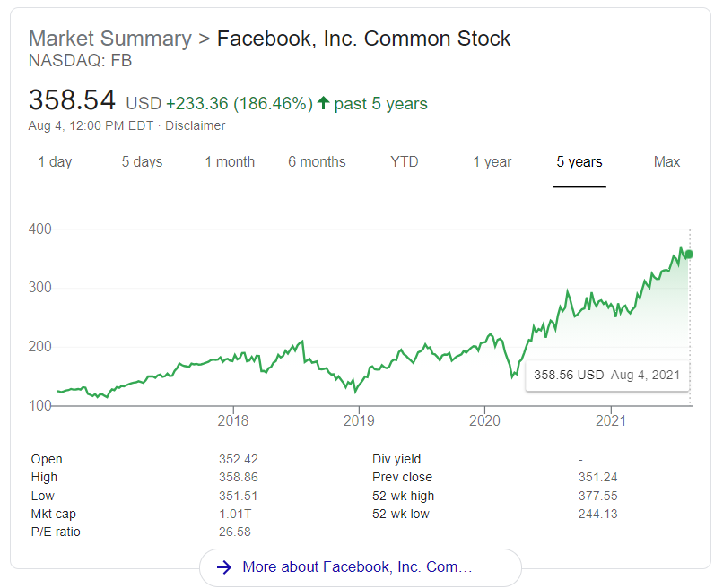This screenshot has width=723, height=588.
Task: Open the YTD tab
Action: point(405,161)
